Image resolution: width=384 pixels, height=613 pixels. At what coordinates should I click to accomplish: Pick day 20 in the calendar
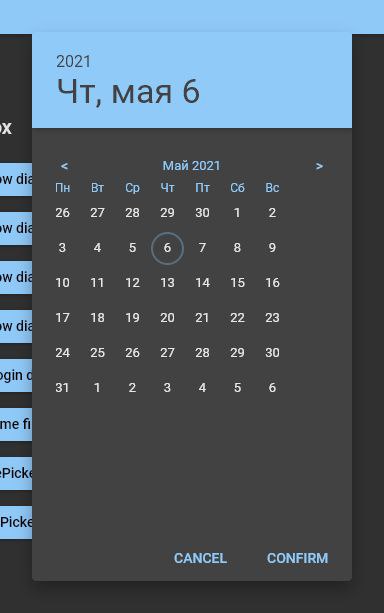point(167,318)
